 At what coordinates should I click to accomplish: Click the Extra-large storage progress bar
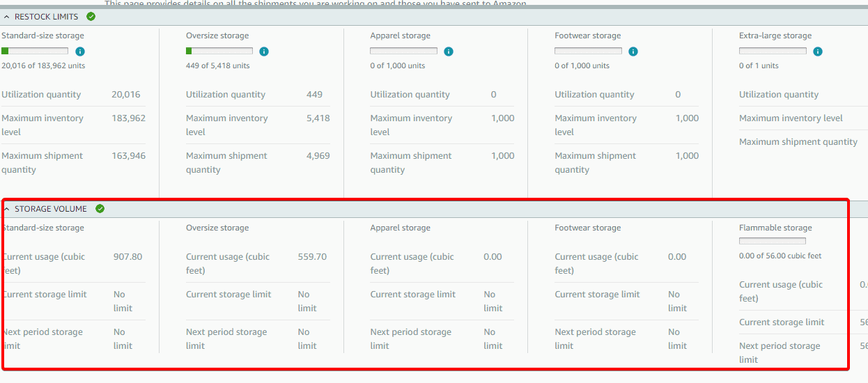(x=773, y=51)
